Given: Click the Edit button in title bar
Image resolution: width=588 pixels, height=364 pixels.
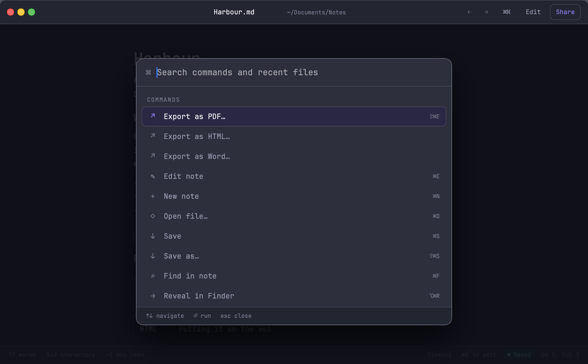Looking at the screenshot, I should [533, 12].
